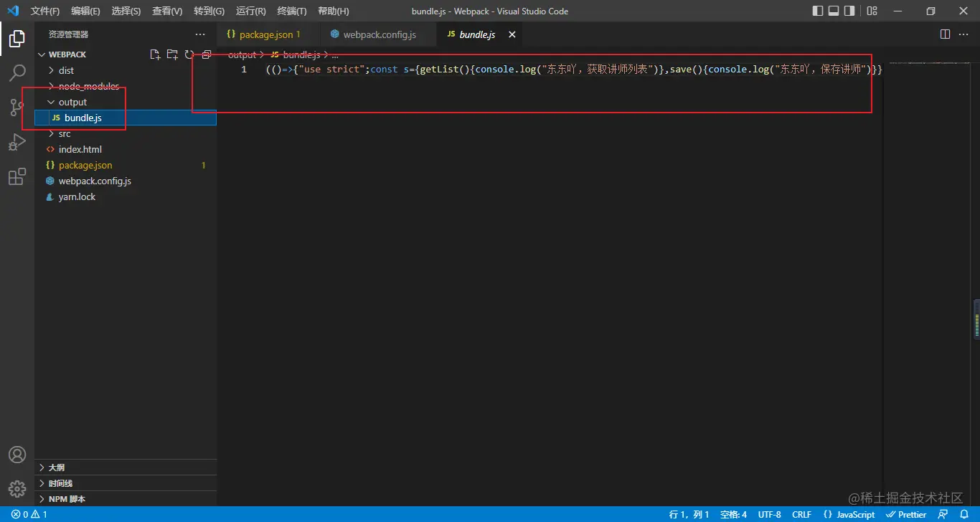Place cursor in code line 1
Screen dimensions: 980x522
coord(573,70)
